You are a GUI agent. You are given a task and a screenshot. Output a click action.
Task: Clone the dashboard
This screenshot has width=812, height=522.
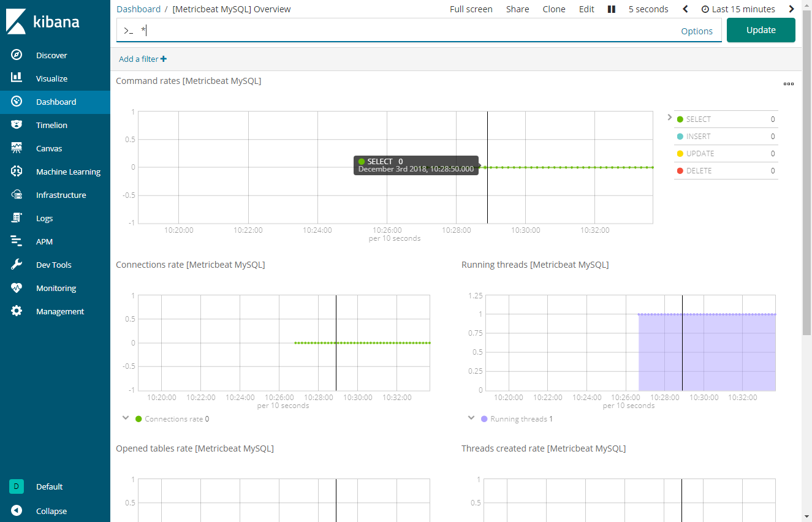click(x=554, y=9)
